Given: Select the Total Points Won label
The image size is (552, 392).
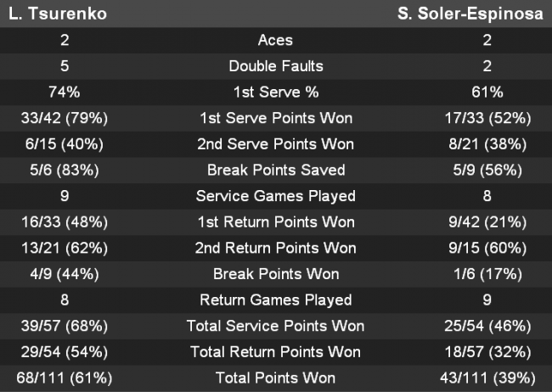Looking at the screenshot, I should click(275, 378).
